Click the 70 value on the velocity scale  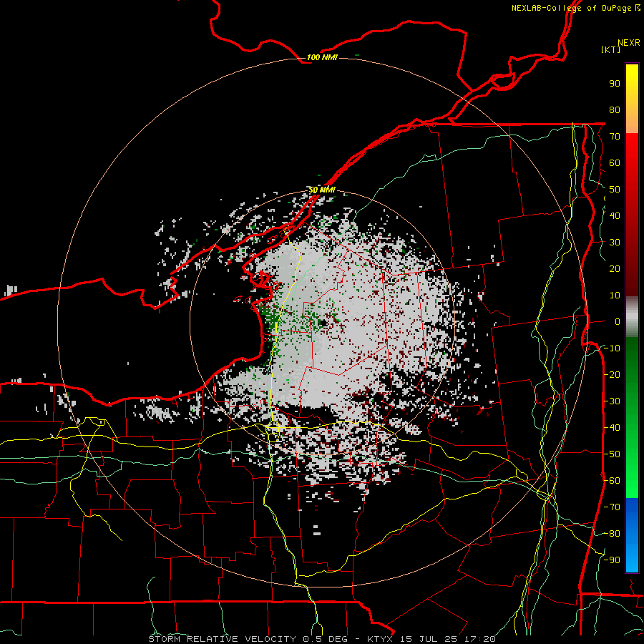(615, 137)
